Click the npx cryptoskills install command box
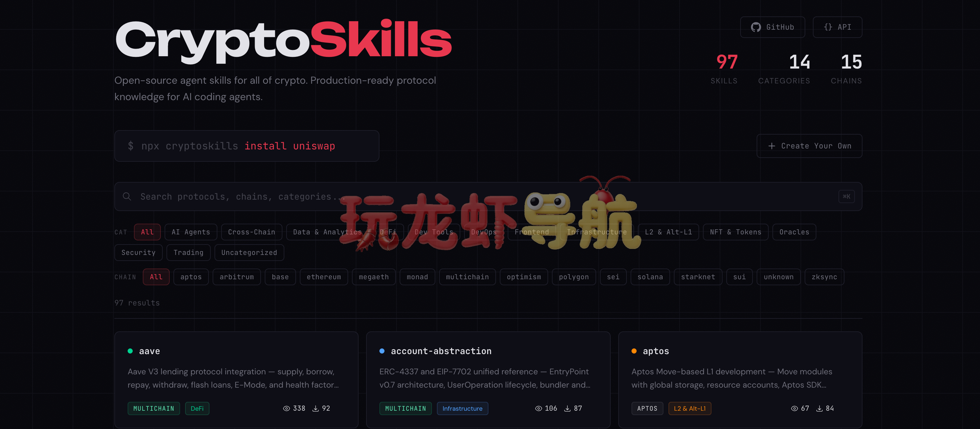 click(x=246, y=146)
